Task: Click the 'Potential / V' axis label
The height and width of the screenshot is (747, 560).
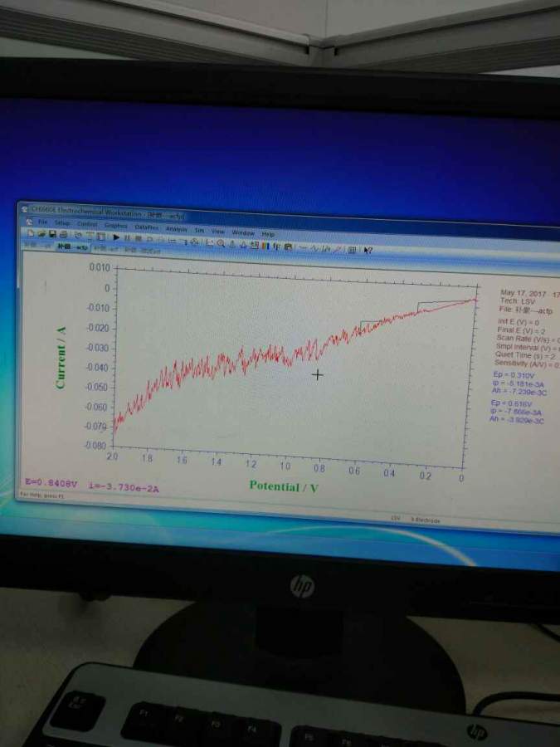Action: 284,486
